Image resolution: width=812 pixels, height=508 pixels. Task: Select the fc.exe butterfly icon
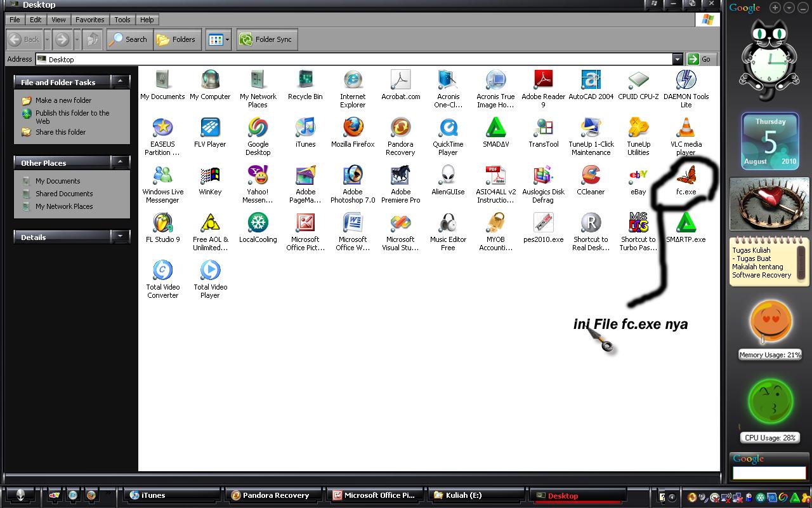click(x=686, y=175)
